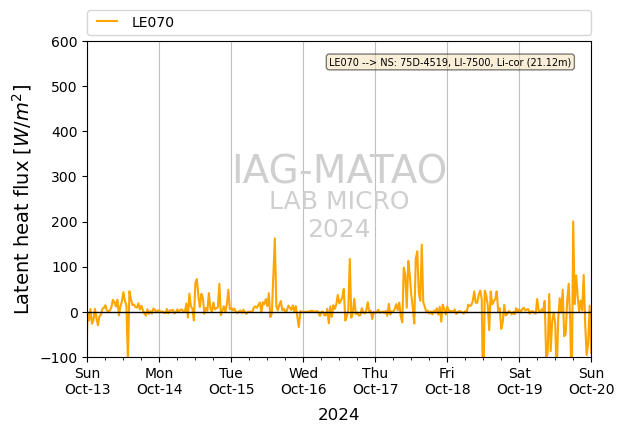The image size is (624, 433).
Task: Click the orange LE070 legend line sample
Action: pyautogui.click(x=107, y=21)
